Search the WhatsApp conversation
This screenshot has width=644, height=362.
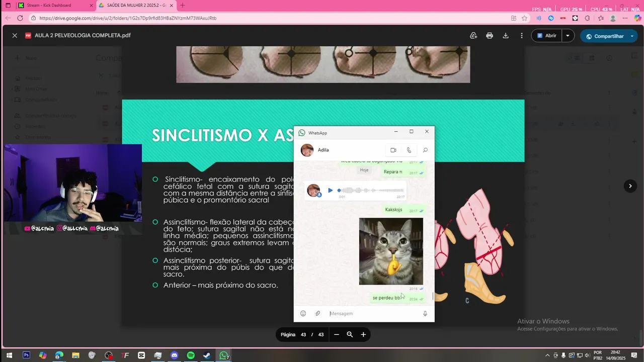tap(425, 150)
